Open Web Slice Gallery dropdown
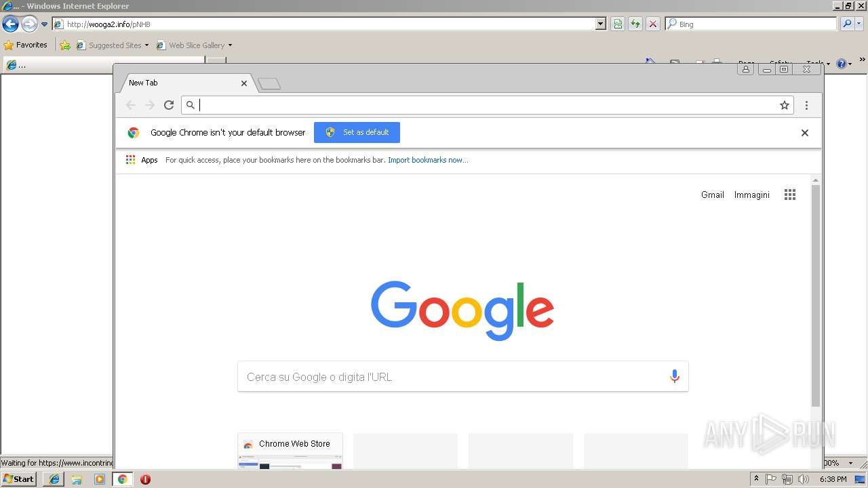The width and height of the screenshot is (868, 488). point(194,45)
